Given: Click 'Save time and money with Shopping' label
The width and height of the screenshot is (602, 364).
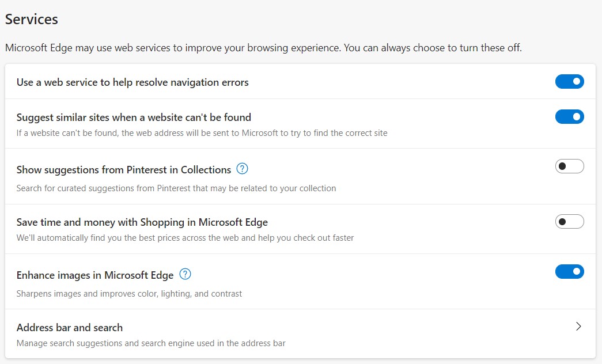Looking at the screenshot, I should (x=142, y=222).
